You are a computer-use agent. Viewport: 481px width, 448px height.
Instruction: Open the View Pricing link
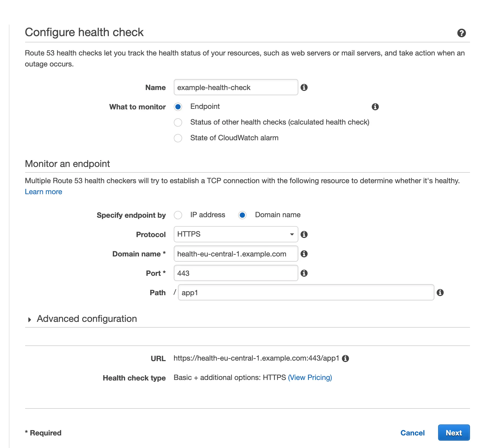coord(310,378)
